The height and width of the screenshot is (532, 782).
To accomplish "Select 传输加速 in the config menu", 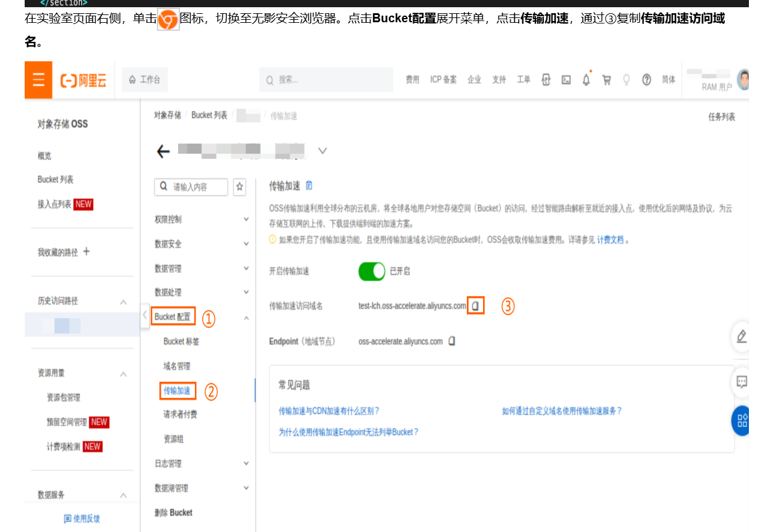I will coord(177,391).
